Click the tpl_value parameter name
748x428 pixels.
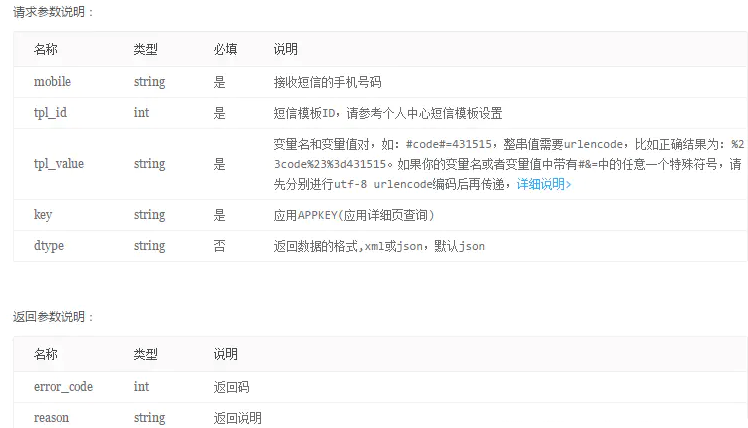point(59,164)
